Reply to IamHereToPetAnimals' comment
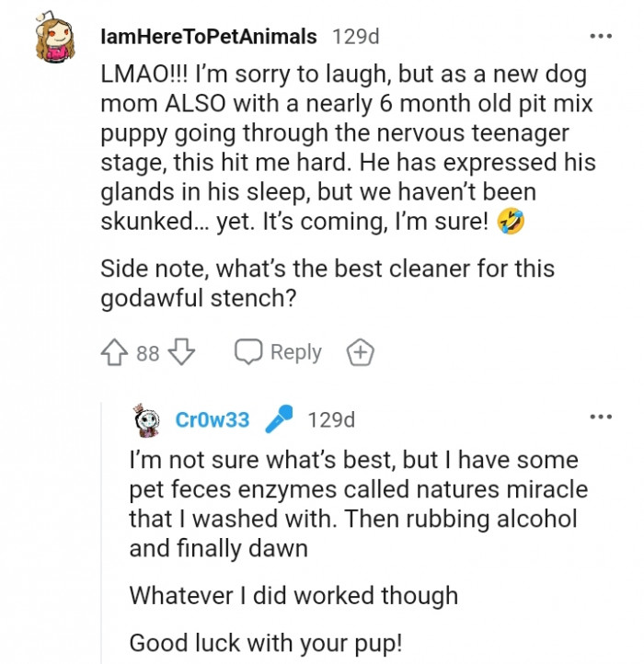The height and width of the screenshot is (664, 644). (279, 352)
